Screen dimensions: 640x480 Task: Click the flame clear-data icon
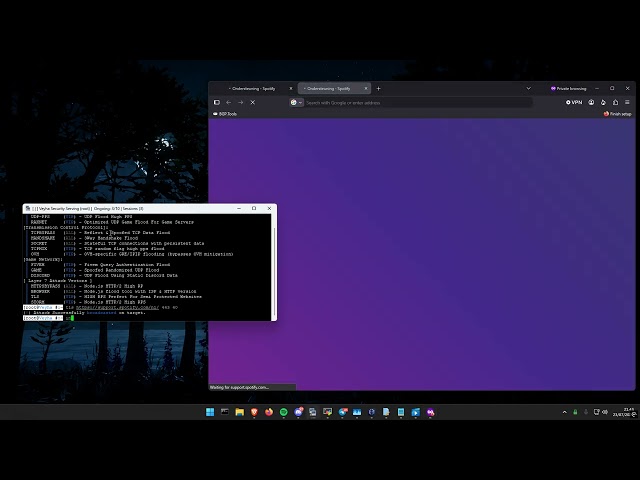pyautogui.click(x=603, y=102)
